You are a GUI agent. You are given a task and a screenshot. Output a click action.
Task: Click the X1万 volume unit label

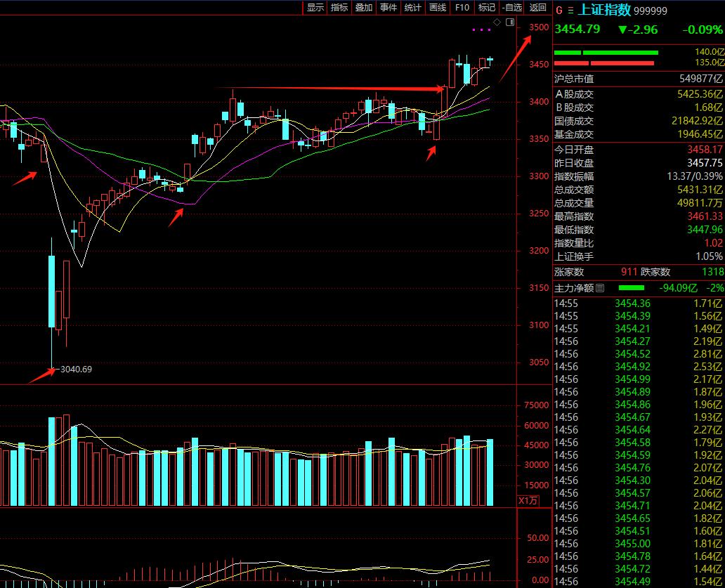tap(528, 501)
